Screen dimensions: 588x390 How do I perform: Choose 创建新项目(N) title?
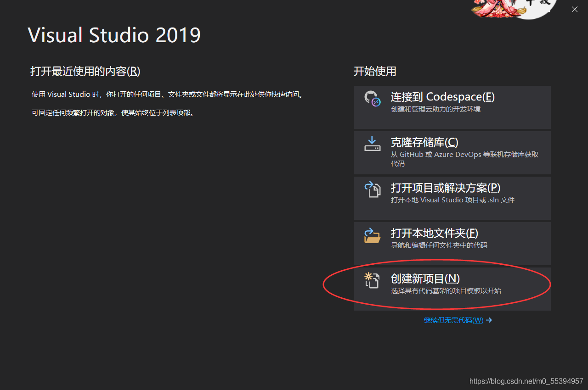[x=425, y=279]
